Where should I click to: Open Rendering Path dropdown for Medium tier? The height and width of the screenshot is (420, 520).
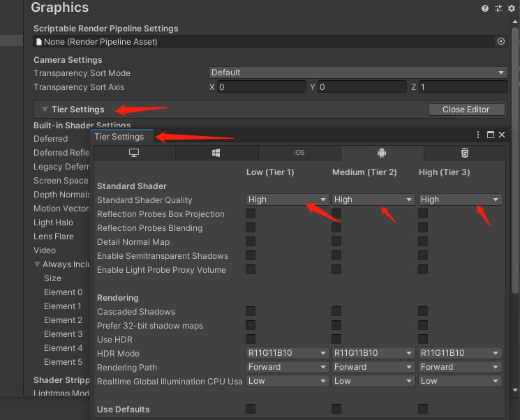(373, 367)
